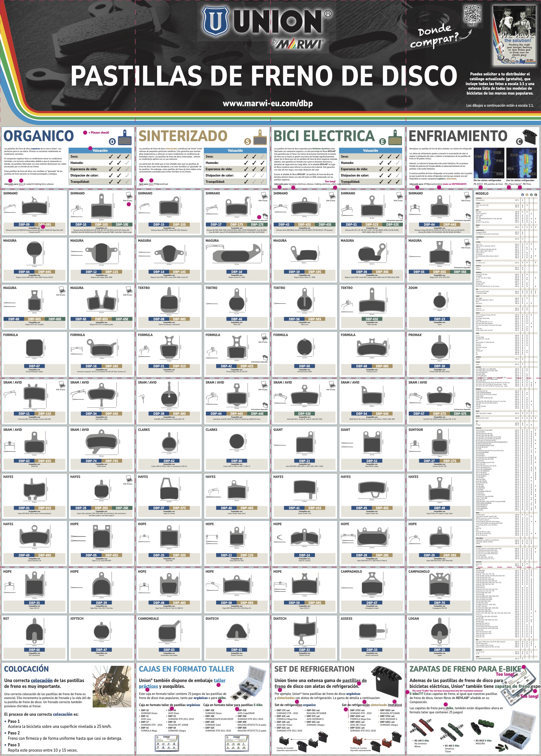Click the COLOCACIÓN section heading
Viewport: 541px width, 756px height.
[x=26, y=669]
